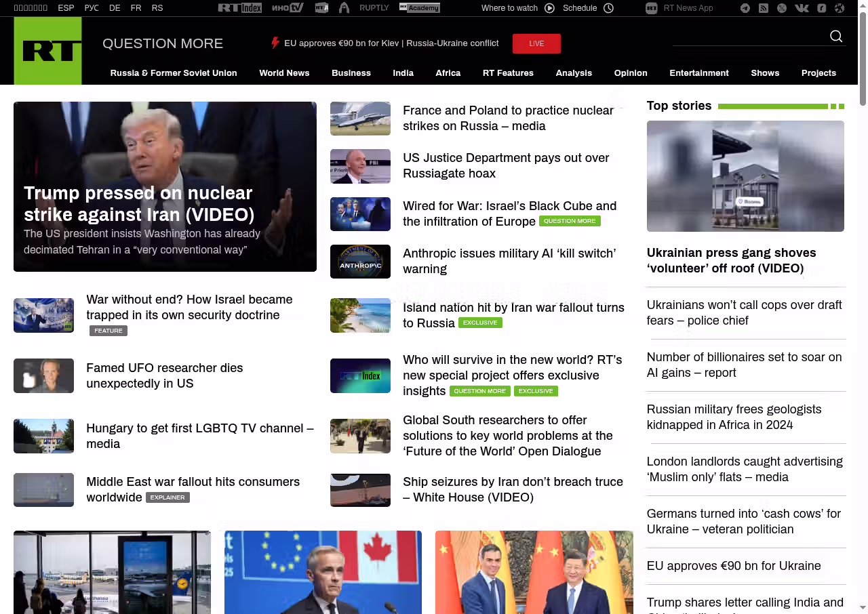The height and width of the screenshot is (614, 868).
Task: Click the RT Academy logo
Action: pyautogui.click(x=419, y=8)
